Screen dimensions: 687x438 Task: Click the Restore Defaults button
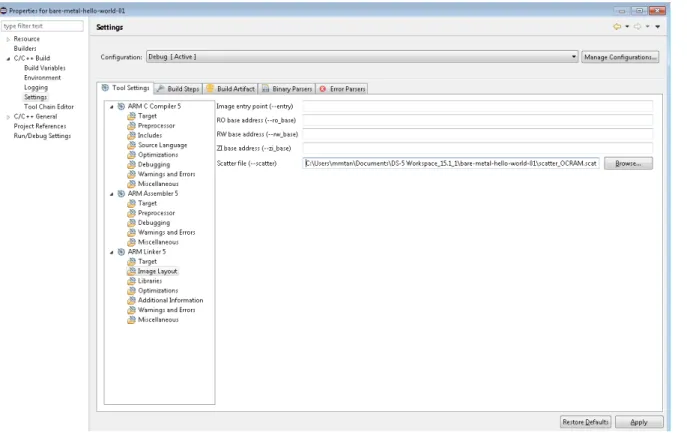[585, 422]
